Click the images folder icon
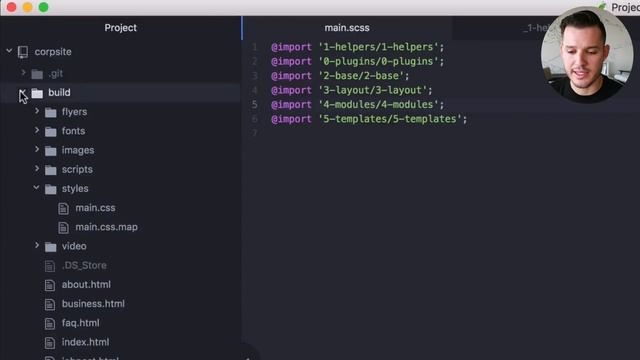The width and height of the screenshot is (640, 360). [x=51, y=151]
